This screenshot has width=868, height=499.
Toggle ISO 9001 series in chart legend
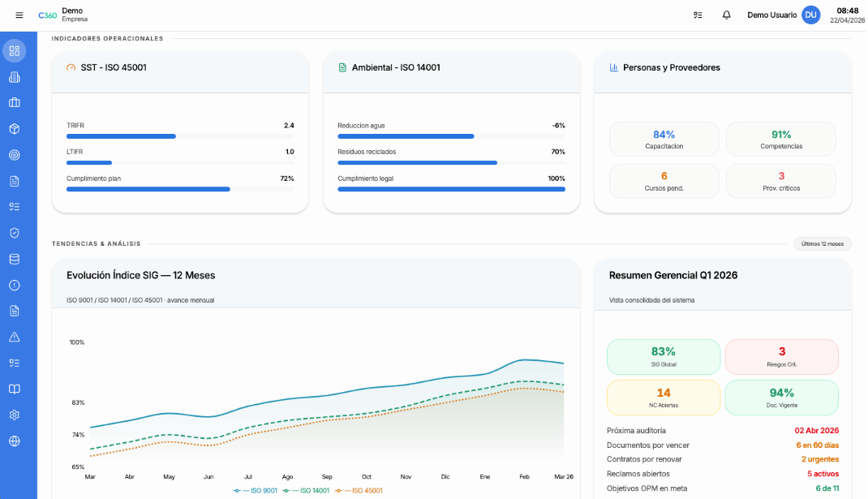256,490
